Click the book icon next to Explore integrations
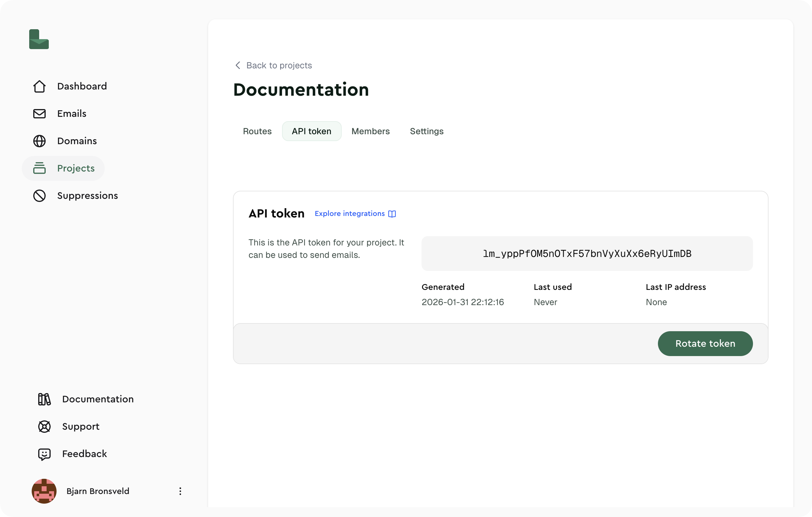812x517 pixels. tap(391, 214)
